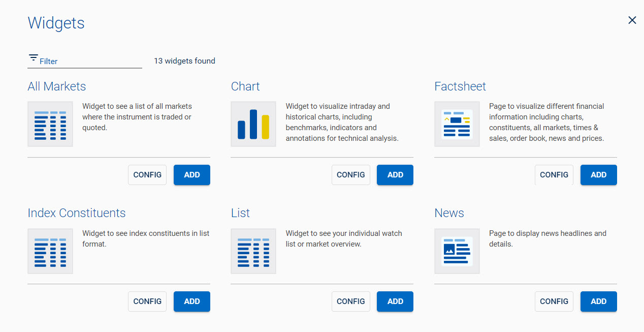Click the News widget icon

click(x=457, y=251)
